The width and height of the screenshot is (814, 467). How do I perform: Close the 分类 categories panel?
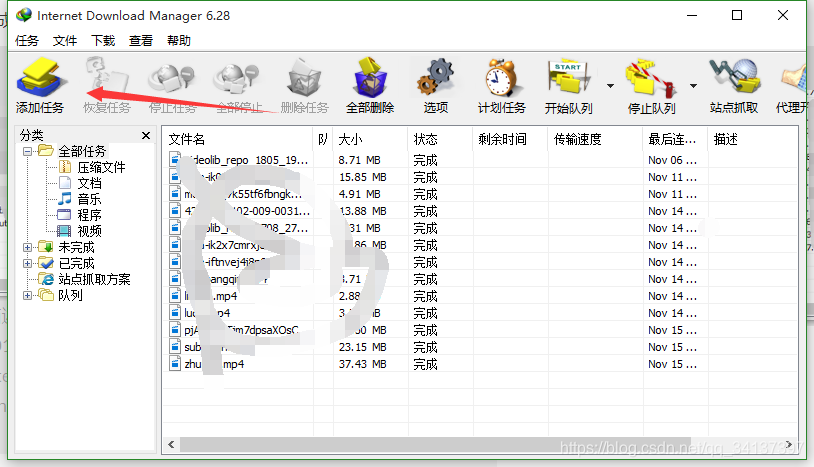click(x=146, y=135)
